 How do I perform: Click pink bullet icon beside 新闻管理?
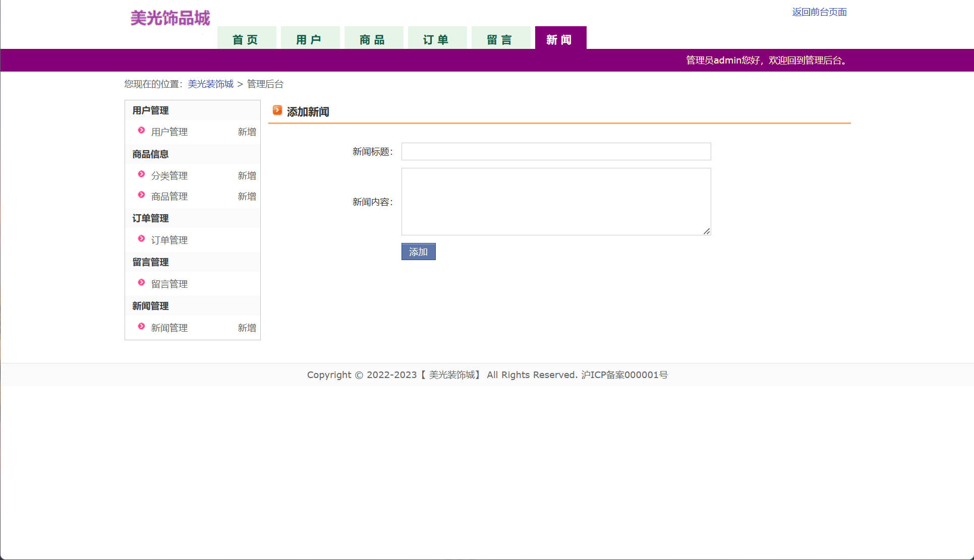click(141, 326)
